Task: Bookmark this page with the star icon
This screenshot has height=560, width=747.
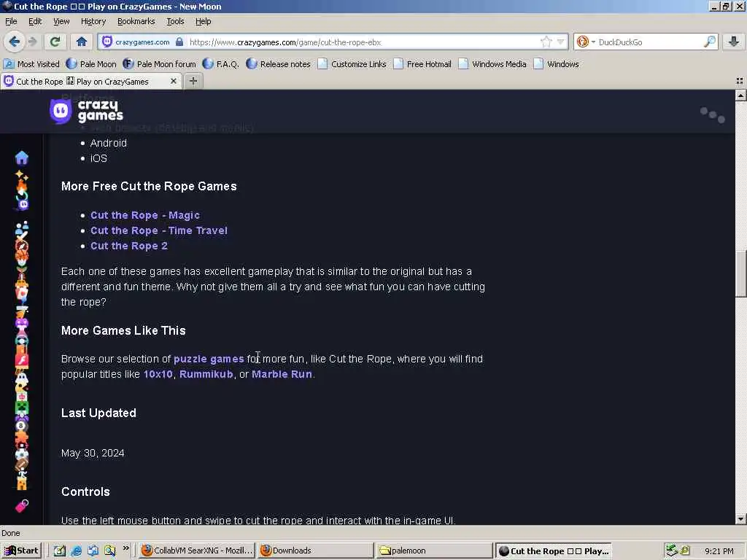Action: coord(546,42)
